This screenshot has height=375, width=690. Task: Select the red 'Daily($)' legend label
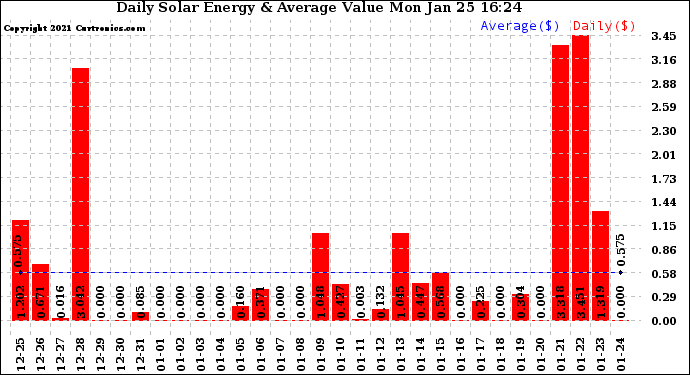[604, 26]
